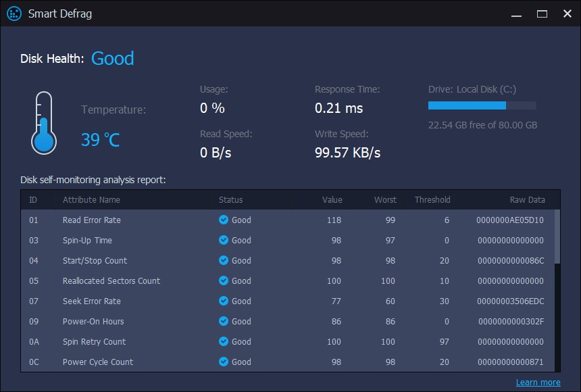Click the Good checkmark for Power-On Hours

pos(224,321)
